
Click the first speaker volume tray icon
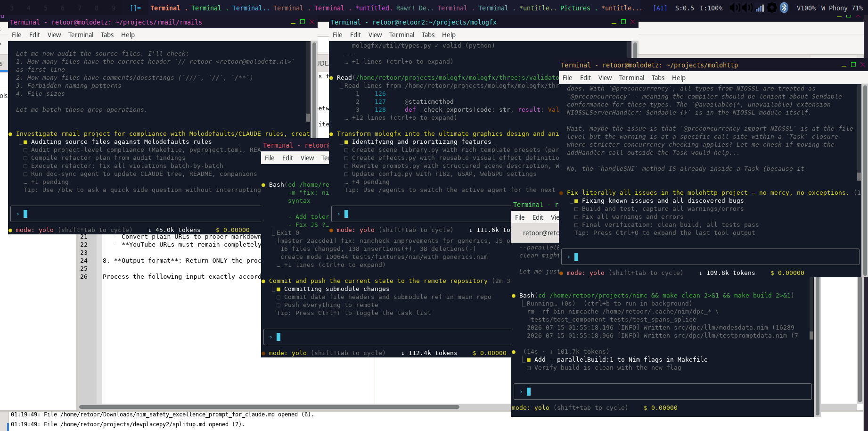pyautogui.click(x=734, y=8)
